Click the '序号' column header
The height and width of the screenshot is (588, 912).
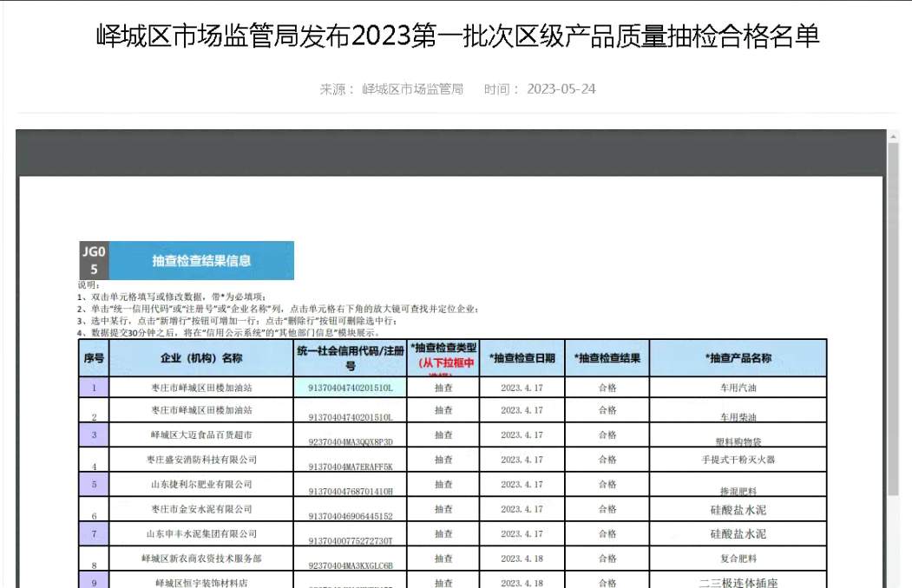(x=94, y=358)
